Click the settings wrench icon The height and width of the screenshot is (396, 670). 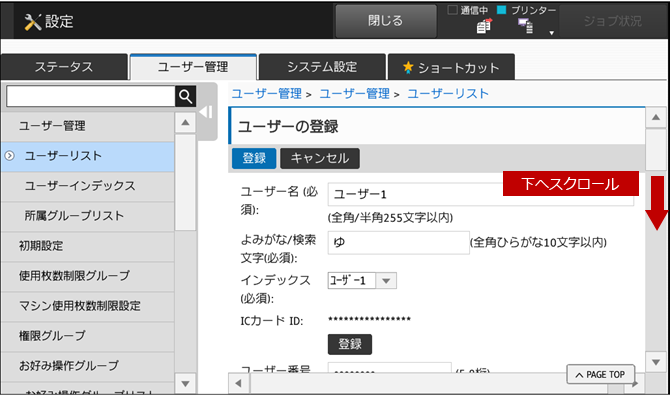[x=32, y=22]
